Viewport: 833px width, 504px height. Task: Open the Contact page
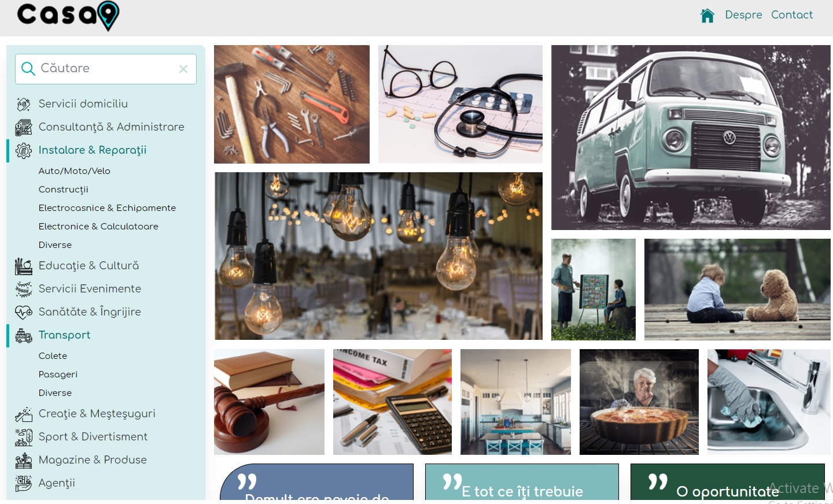click(x=791, y=15)
